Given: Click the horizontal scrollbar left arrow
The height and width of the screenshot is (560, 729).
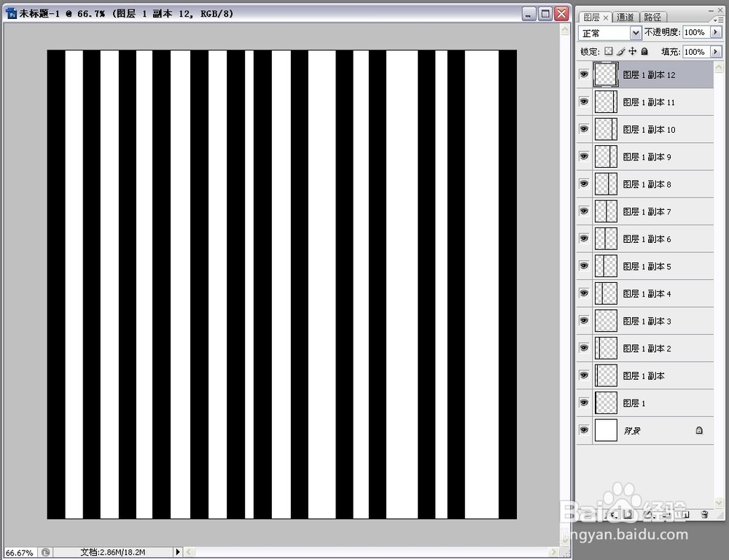Looking at the screenshot, I should (190, 552).
